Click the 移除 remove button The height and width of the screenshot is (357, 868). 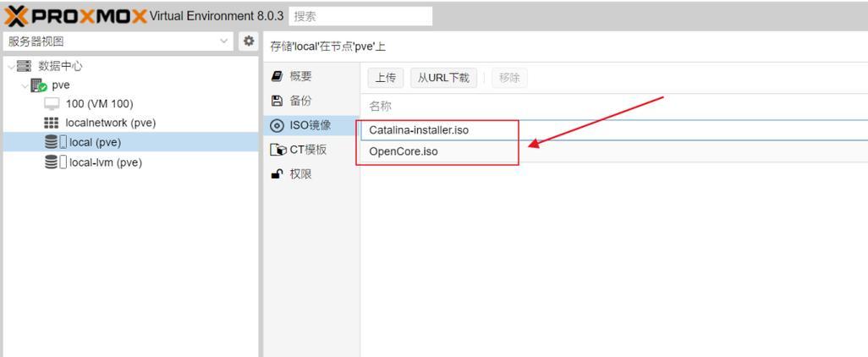[x=509, y=78]
